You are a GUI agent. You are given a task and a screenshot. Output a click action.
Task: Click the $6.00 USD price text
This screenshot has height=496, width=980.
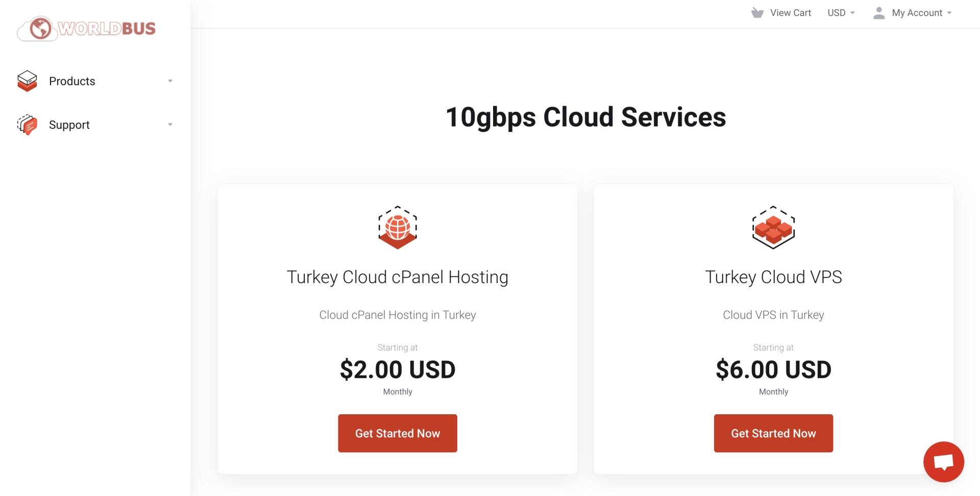click(x=773, y=369)
